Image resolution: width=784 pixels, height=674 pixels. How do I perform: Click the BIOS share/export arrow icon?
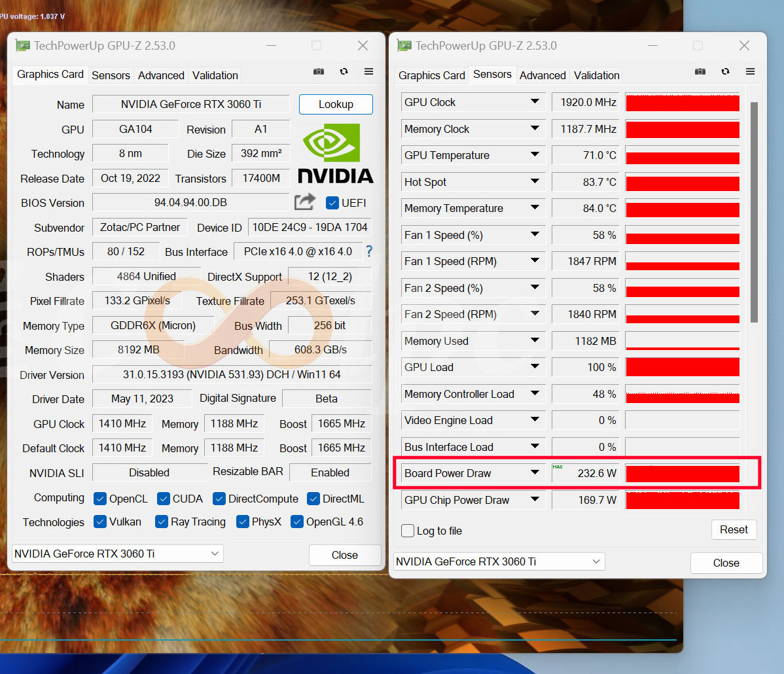[x=304, y=202]
